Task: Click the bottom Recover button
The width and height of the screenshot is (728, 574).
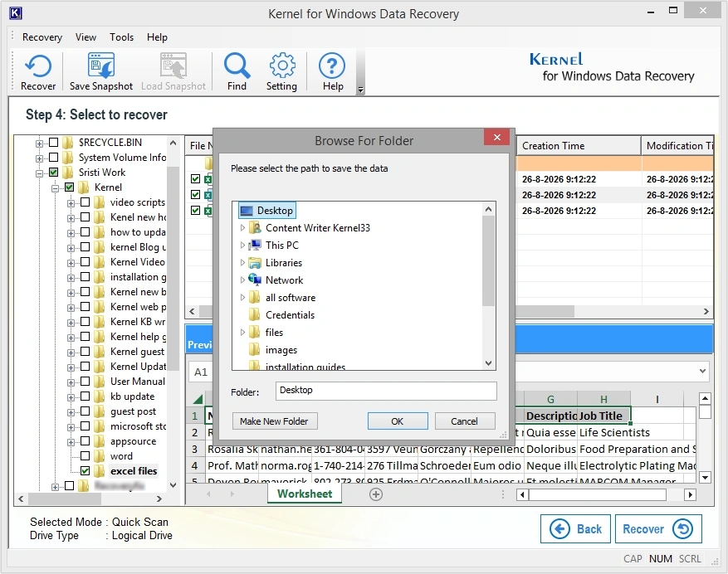Action: [658, 529]
